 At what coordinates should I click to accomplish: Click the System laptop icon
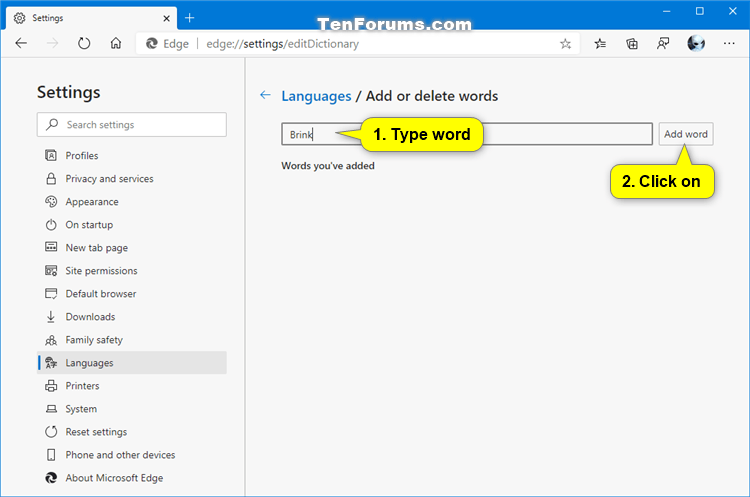pos(51,409)
